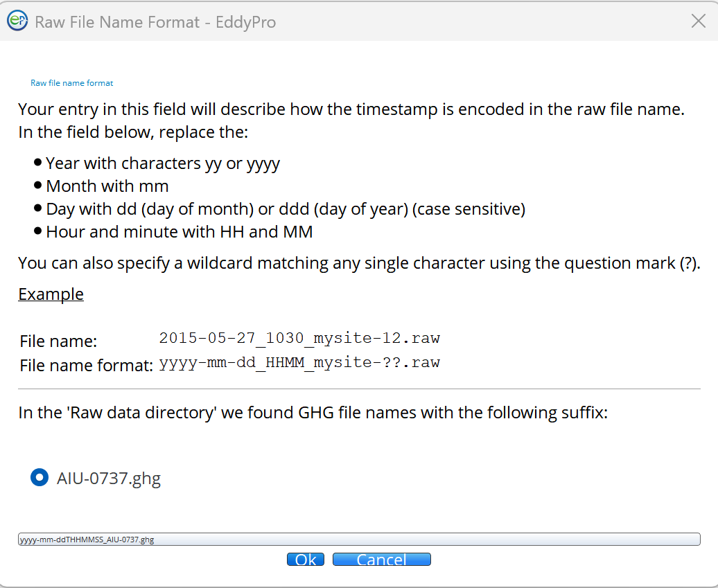This screenshot has width=718, height=588.
Task: Click the 'Hour and minute with HH and MM' bullet
Action: click(179, 232)
